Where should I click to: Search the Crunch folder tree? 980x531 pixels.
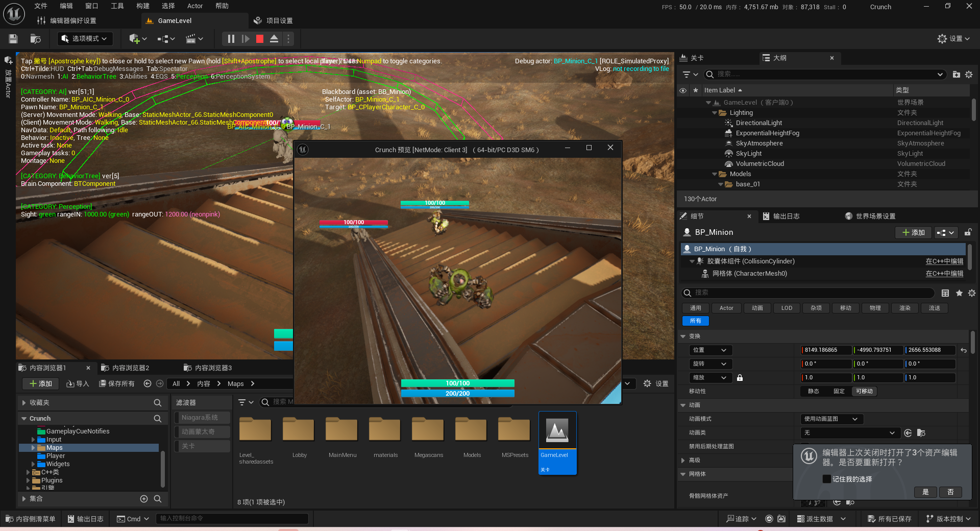pyautogui.click(x=158, y=419)
